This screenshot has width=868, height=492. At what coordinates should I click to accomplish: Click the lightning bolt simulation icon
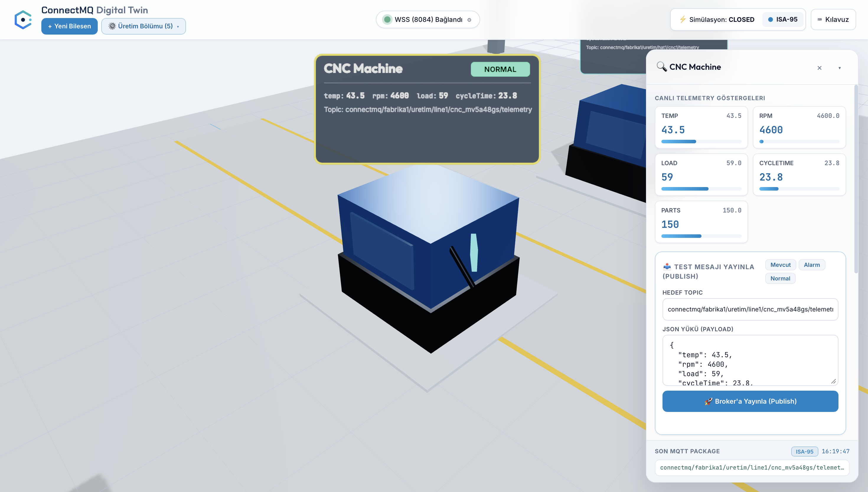tap(682, 19)
